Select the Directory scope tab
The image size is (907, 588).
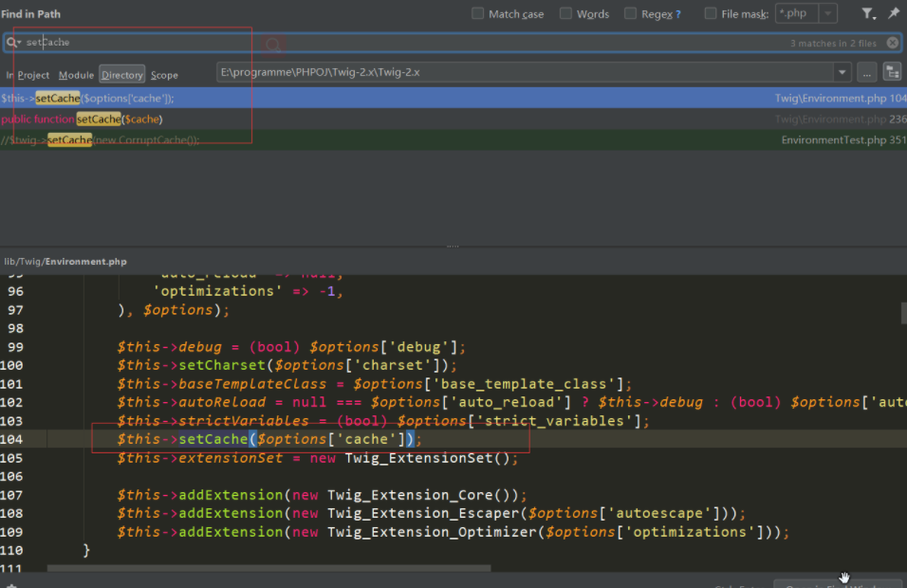tap(122, 75)
